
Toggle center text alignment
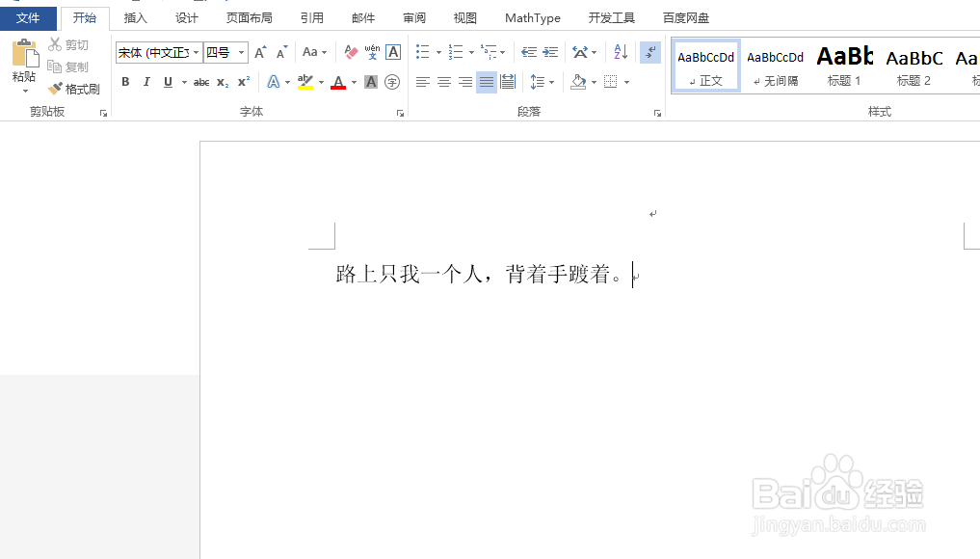tap(444, 82)
